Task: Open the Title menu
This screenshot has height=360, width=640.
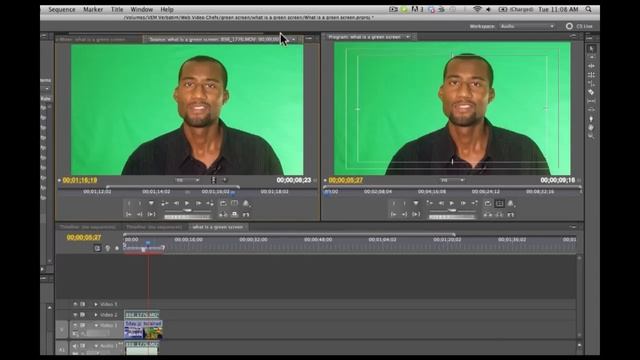Action: 117,9
